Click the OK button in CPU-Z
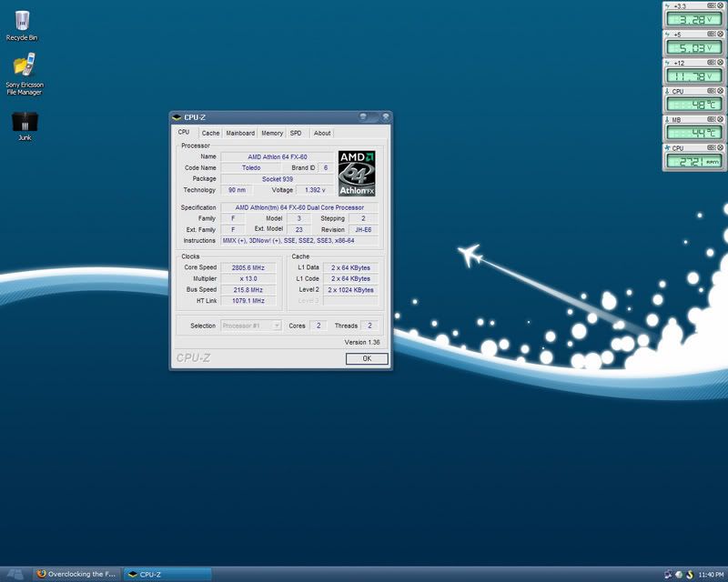Screen dimensions: 728x582 (x=367, y=358)
